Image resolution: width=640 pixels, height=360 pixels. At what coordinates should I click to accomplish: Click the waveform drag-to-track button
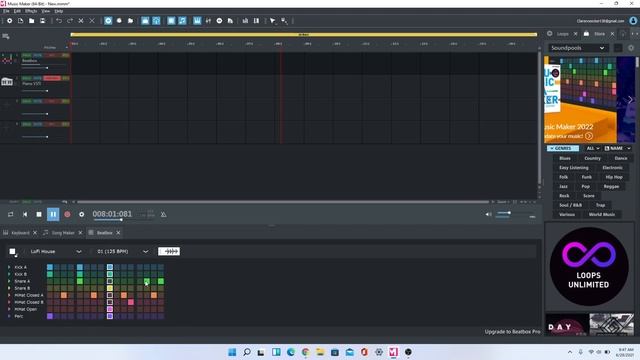point(169,251)
